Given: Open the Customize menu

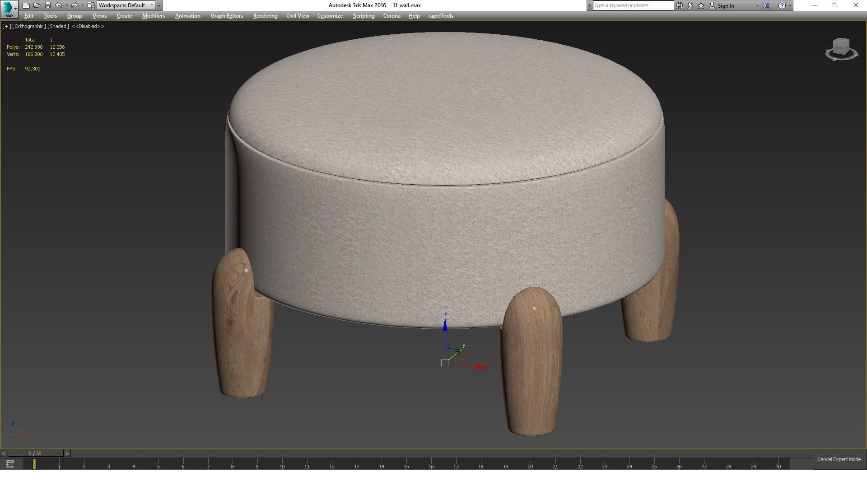Looking at the screenshot, I should click(x=330, y=16).
